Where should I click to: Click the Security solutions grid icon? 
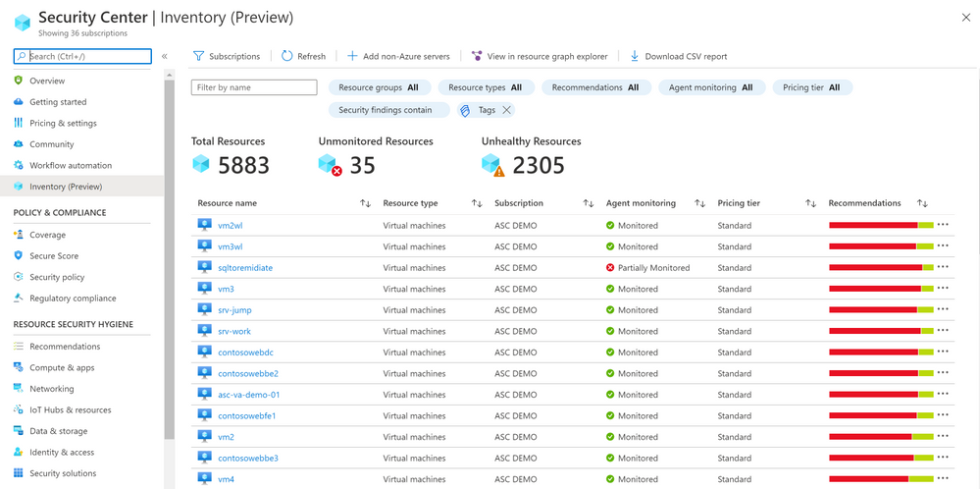[18, 473]
